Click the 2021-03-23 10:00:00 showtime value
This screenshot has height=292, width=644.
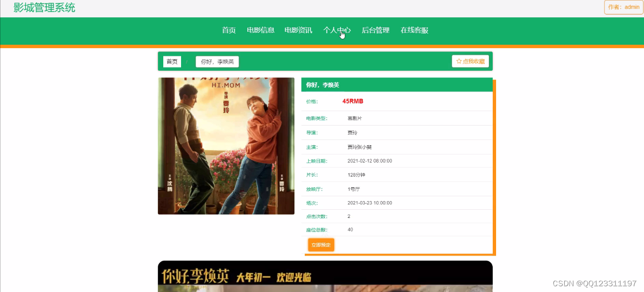click(370, 203)
